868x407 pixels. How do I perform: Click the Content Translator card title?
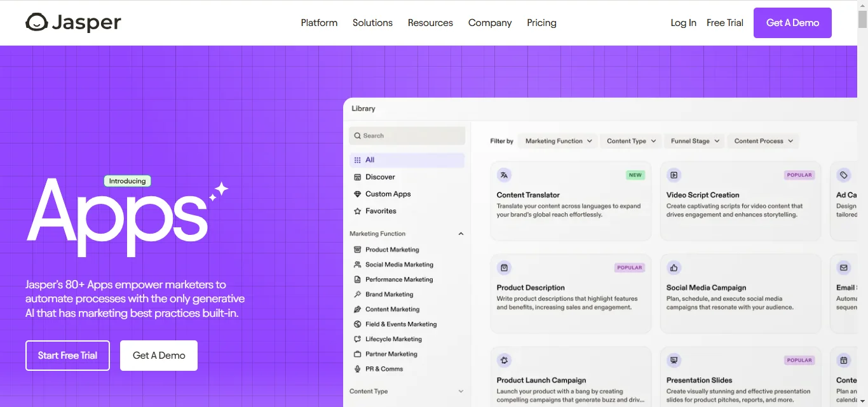[x=528, y=195]
